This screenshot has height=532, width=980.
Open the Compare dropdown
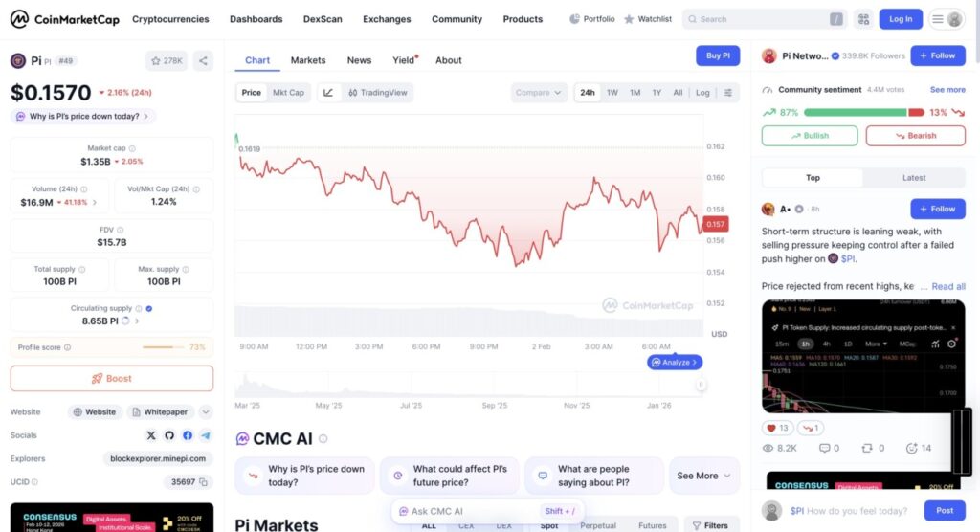pyautogui.click(x=539, y=93)
